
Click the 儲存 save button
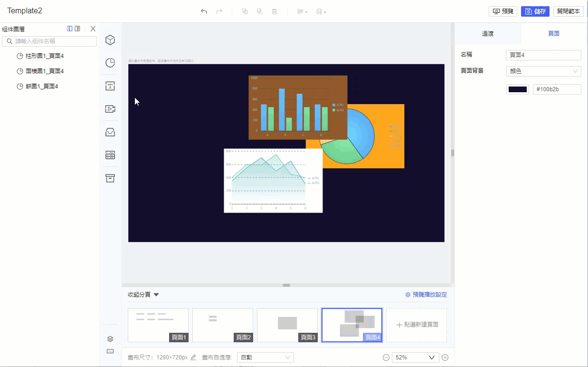pyautogui.click(x=535, y=11)
